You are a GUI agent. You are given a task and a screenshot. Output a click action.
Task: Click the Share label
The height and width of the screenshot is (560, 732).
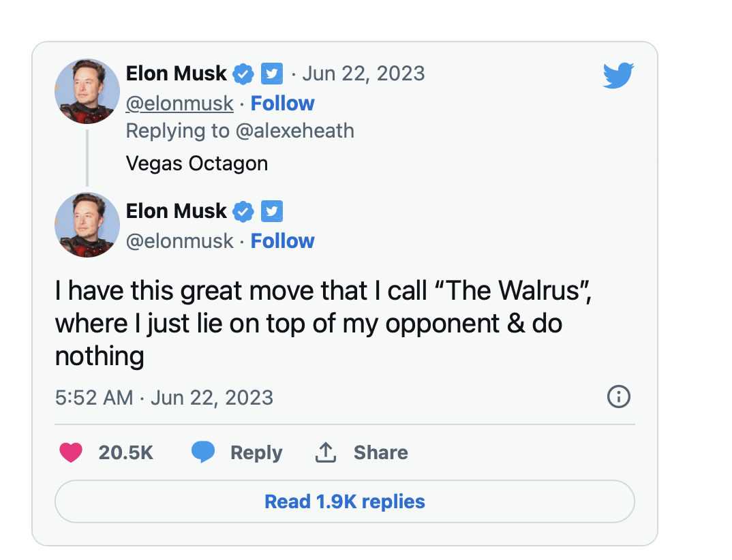coord(380,452)
